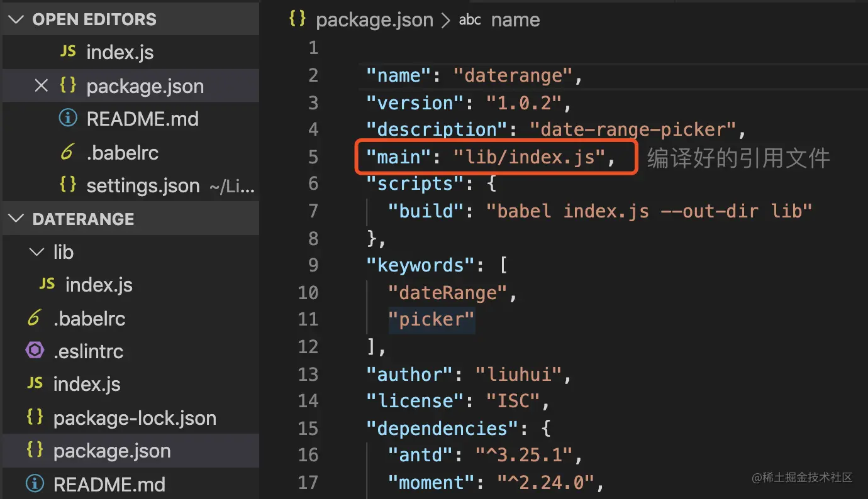
Task: Close the package.json open editor
Action: coord(42,86)
